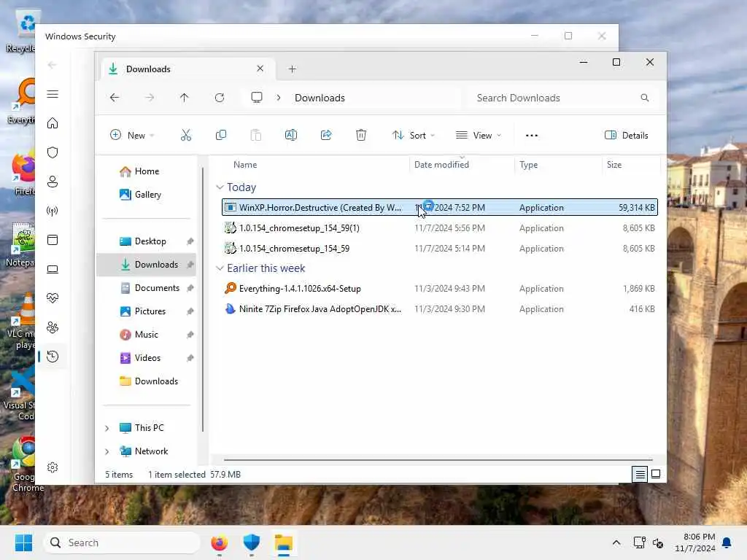
Task: Show hidden icons tray chevron
Action: pos(616,542)
